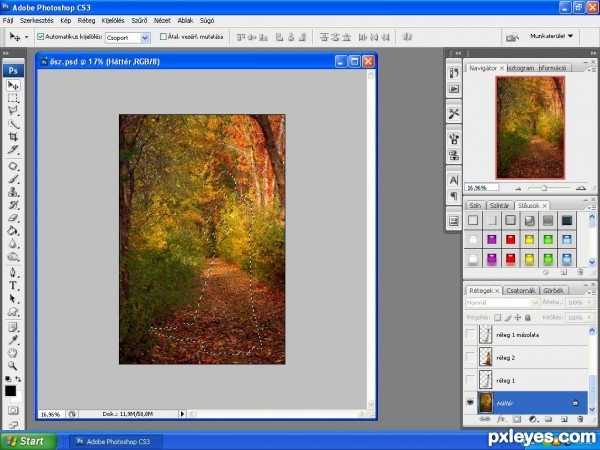Viewport: 600px width, 450px height.
Task: Show the réteg 2 layer
Action: 470,357
